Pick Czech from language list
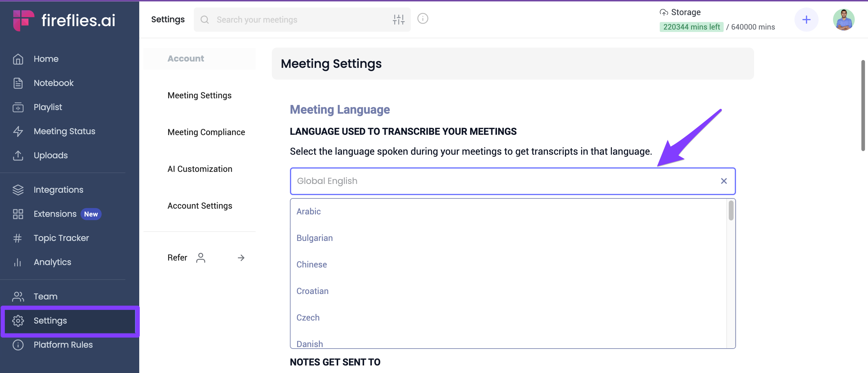 (x=308, y=318)
